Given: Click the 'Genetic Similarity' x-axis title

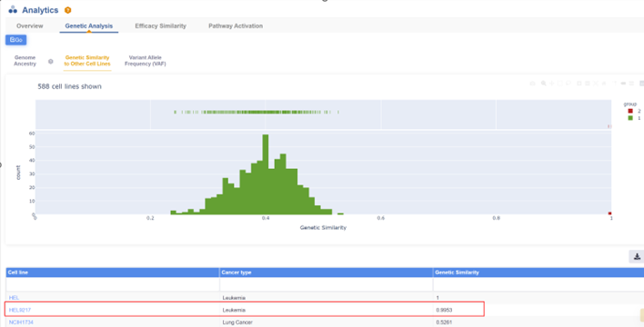Looking at the screenshot, I should [323, 227].
